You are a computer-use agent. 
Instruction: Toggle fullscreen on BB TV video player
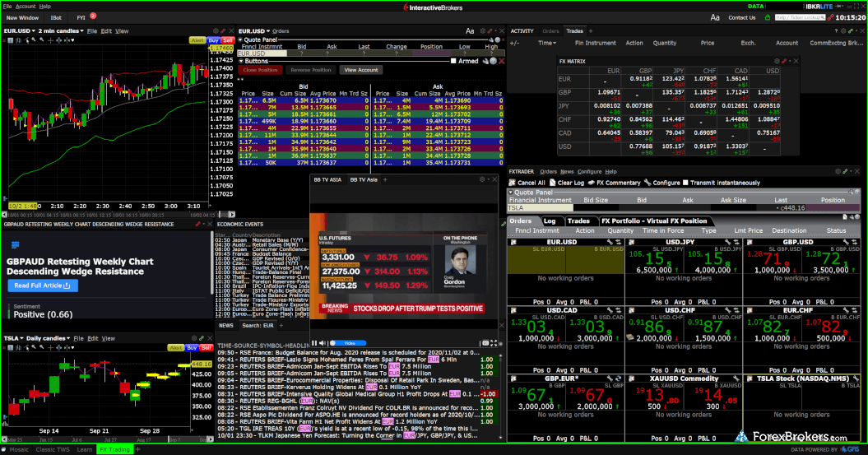[x=494, y=343]
